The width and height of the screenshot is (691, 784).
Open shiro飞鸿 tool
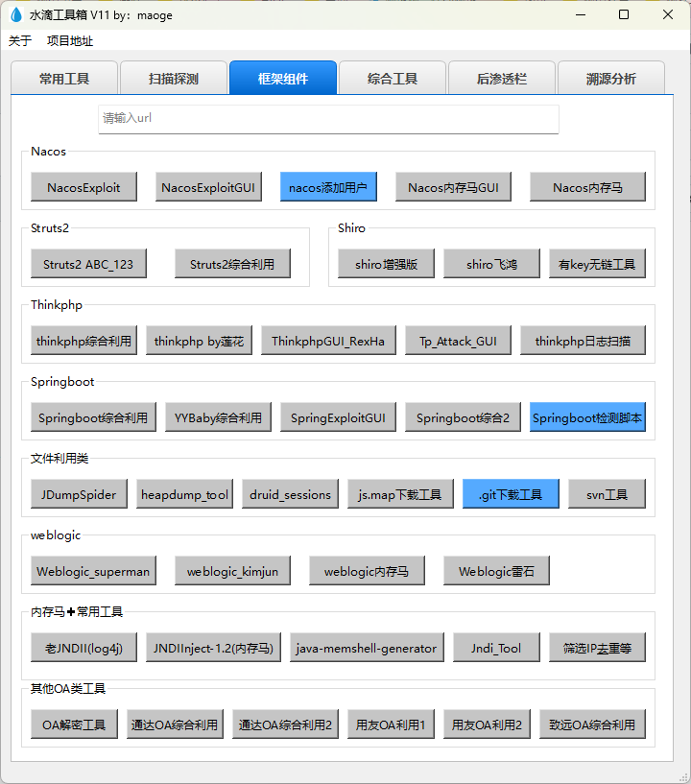(492, 264)
